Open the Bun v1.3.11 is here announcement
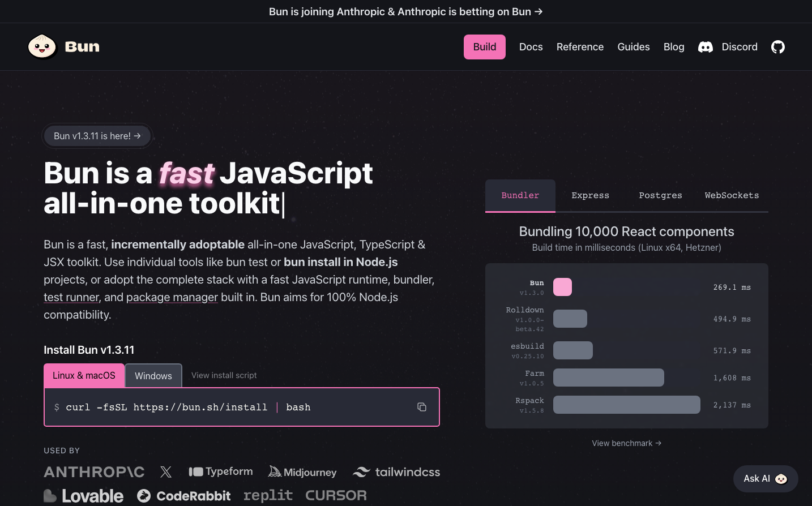Screen dimensions: 812x506 click(97, 136)
